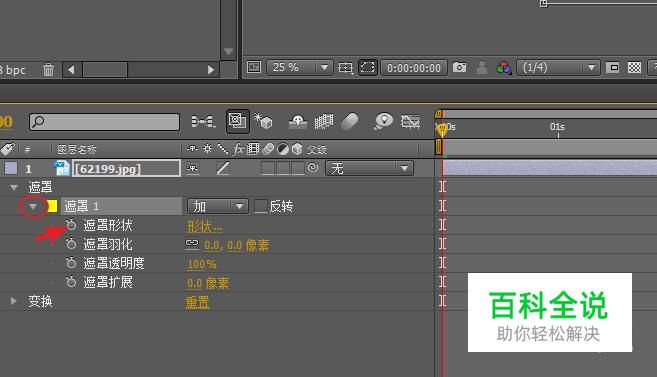Image resolution: width=657 pixels, height=377 pixels.
Task: Take a snapshot with the camera icon
Action: [459, 67]
